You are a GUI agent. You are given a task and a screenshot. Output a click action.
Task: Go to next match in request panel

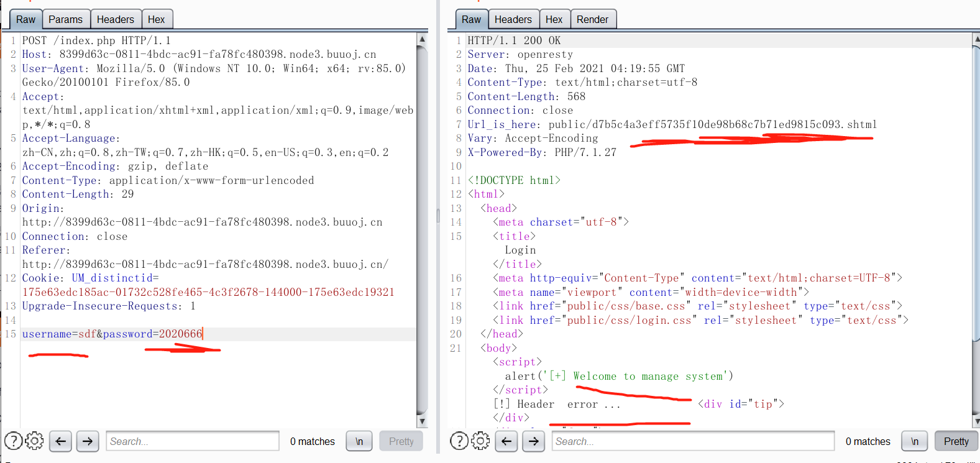88,441
